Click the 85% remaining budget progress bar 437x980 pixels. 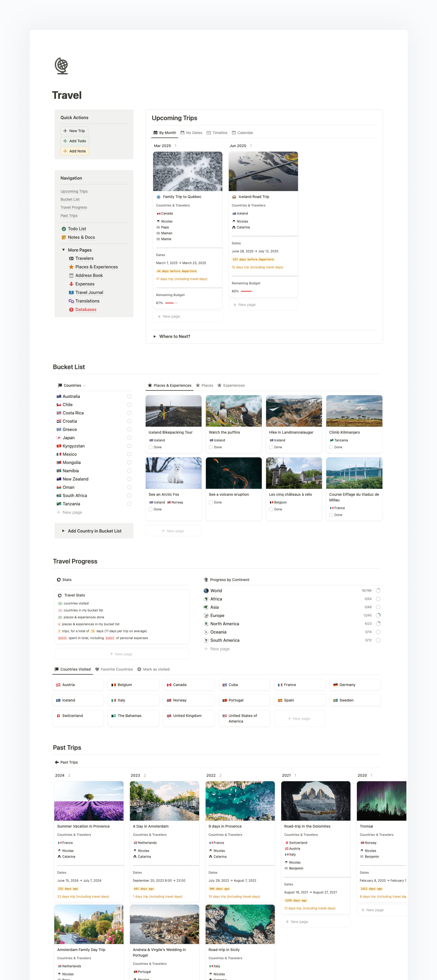click(x=247, y=291)
